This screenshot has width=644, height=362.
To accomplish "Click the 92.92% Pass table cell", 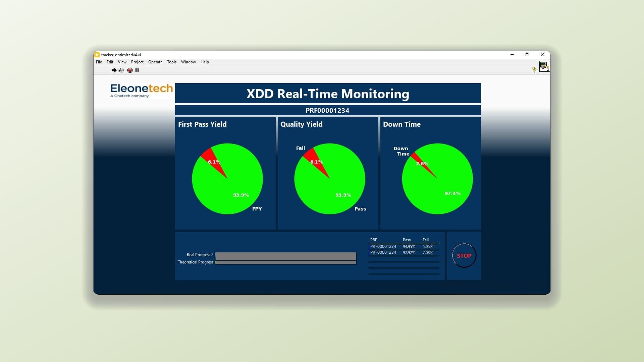I will point(409,253).
